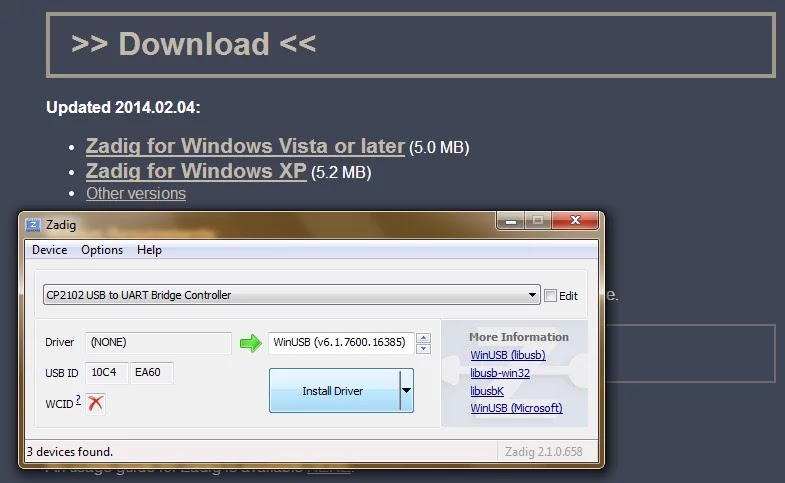Click the Install Driver button

(334, 390)
